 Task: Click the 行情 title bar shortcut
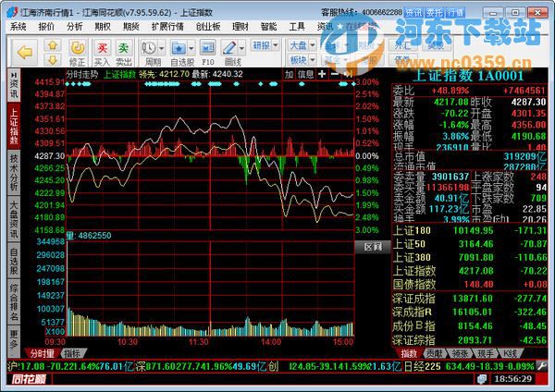click(x=455, y=12)
